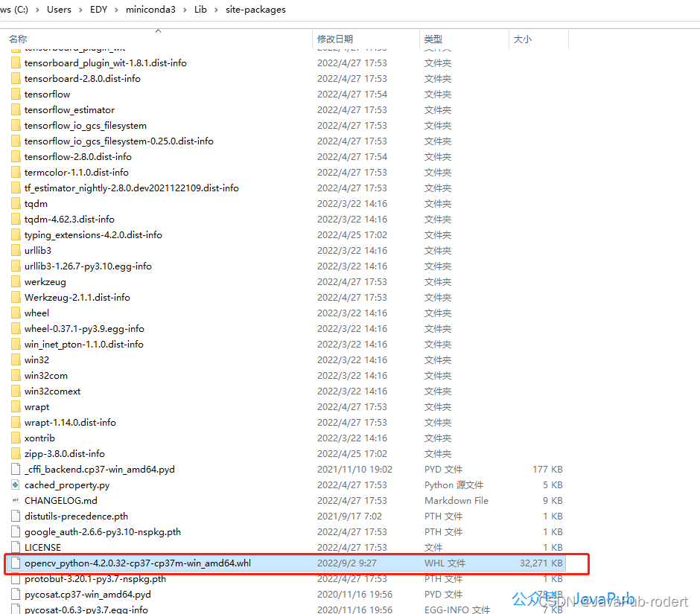Click the 2022/9/2 9:27 date cell
This screenshot has width=700, height=614.
tap(347, 563)
